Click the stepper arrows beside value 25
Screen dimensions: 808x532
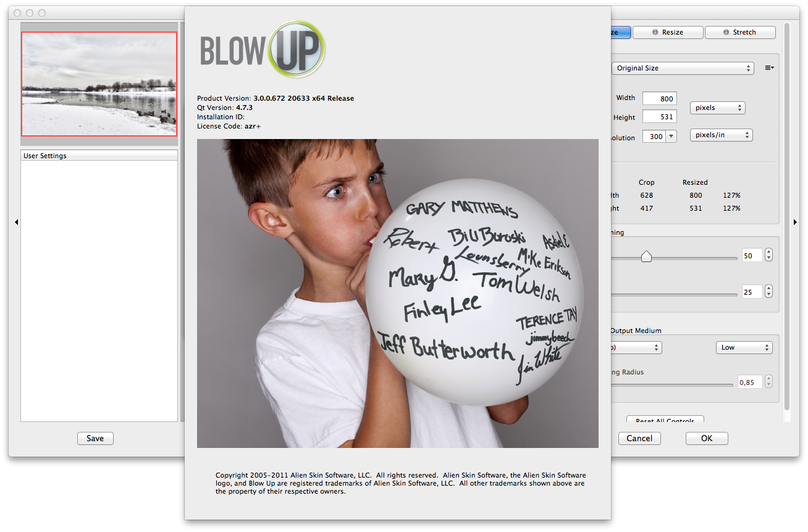coord(768,292)
